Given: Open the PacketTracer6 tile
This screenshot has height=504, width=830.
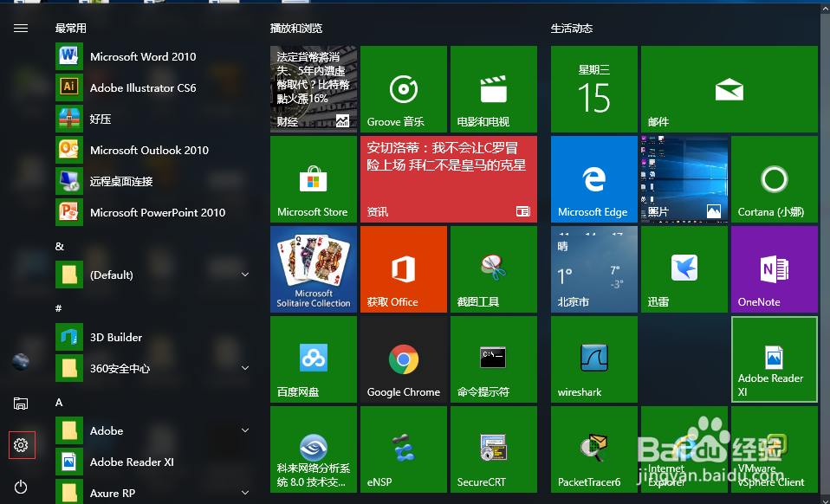Looking at the screenshot, I should [594, 449].
